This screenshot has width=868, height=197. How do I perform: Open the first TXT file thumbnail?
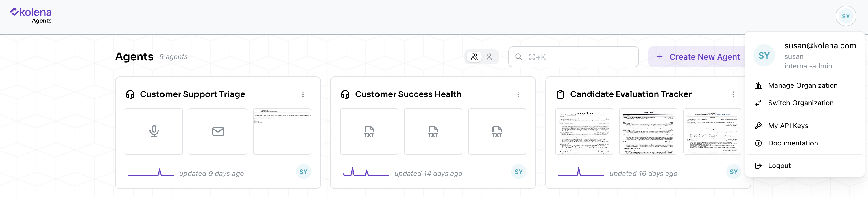(x=369, y=131)
